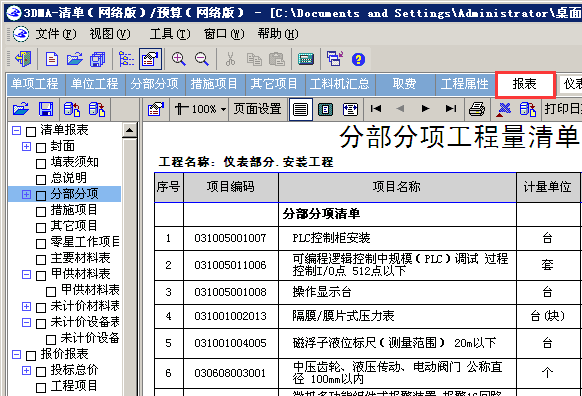Click the printer icon in report toolbar
The width and height of the screenshot is (582, 396).
[477, 109]
